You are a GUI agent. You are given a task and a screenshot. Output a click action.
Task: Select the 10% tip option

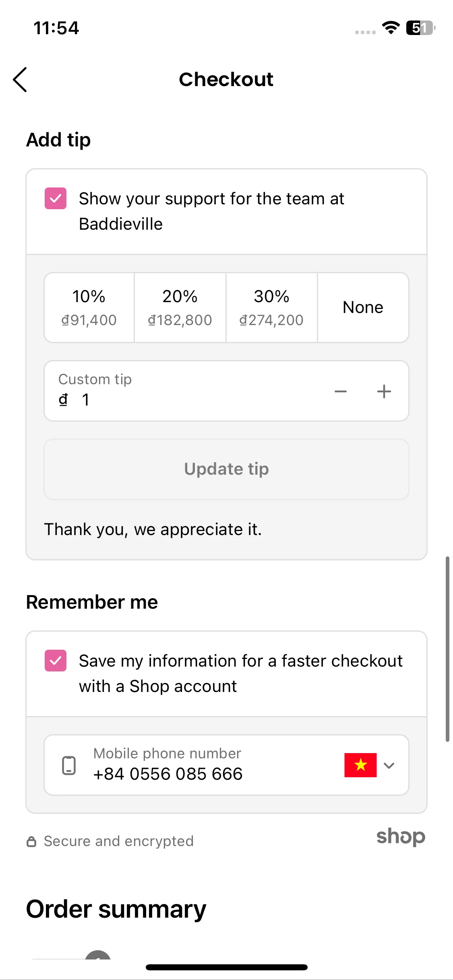click(89, 308)
